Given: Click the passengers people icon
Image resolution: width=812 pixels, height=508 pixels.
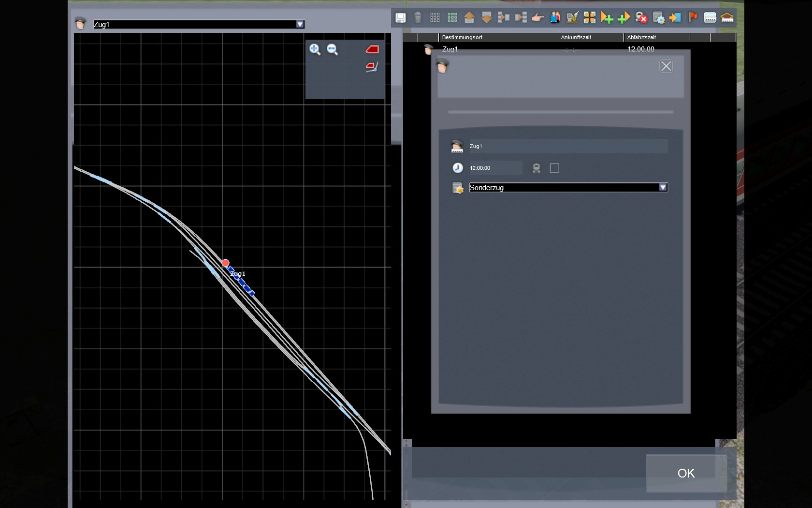Looking at the screenshot, I should tap(555, 18).
